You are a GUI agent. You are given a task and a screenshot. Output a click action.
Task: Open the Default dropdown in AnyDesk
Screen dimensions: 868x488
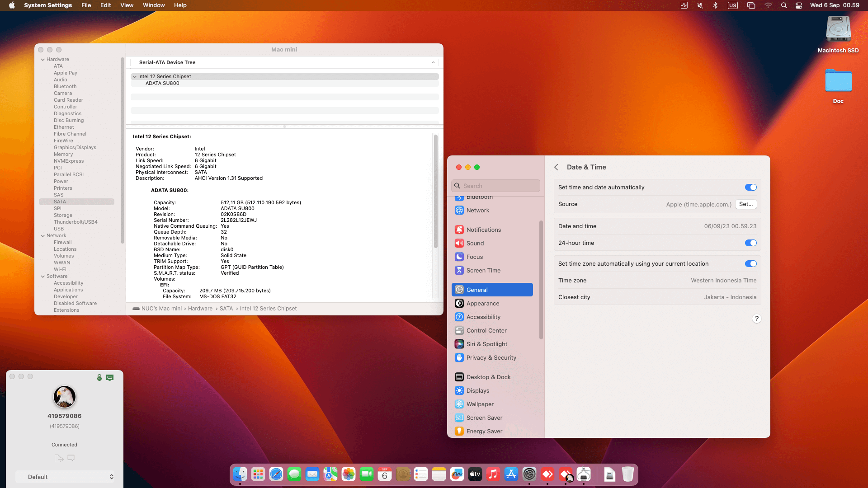[65, 477]
